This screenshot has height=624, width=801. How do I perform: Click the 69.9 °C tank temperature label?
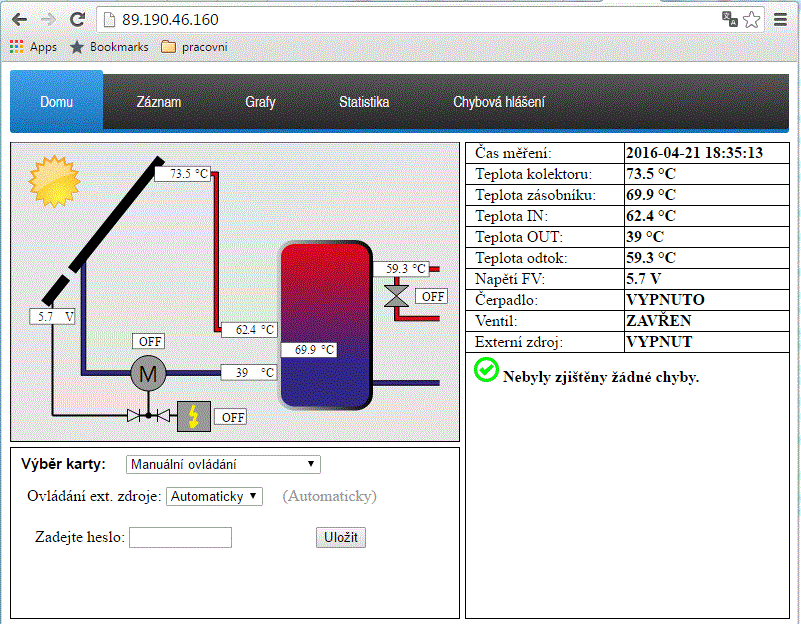pyautogui.click(x=309, y=350)
